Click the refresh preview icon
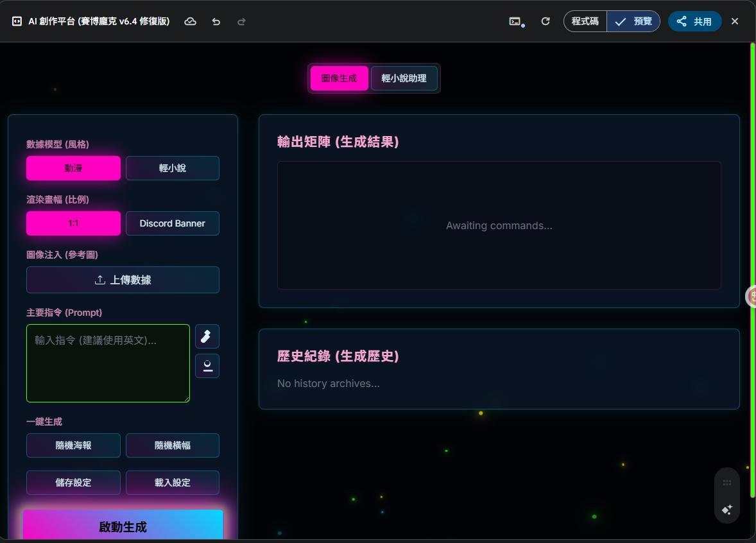The image size is (756, 543). click(546, 21)
